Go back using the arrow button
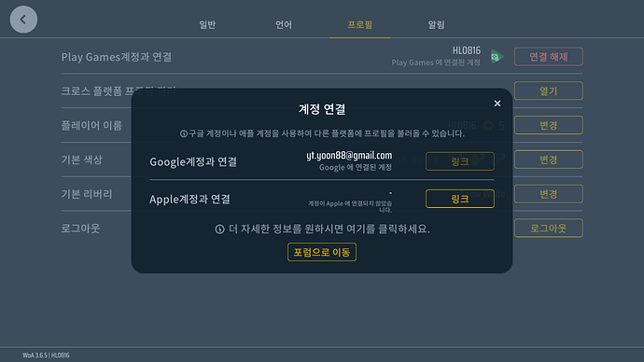The height and width of the screenshot is (362, 644). click(23, 20)
